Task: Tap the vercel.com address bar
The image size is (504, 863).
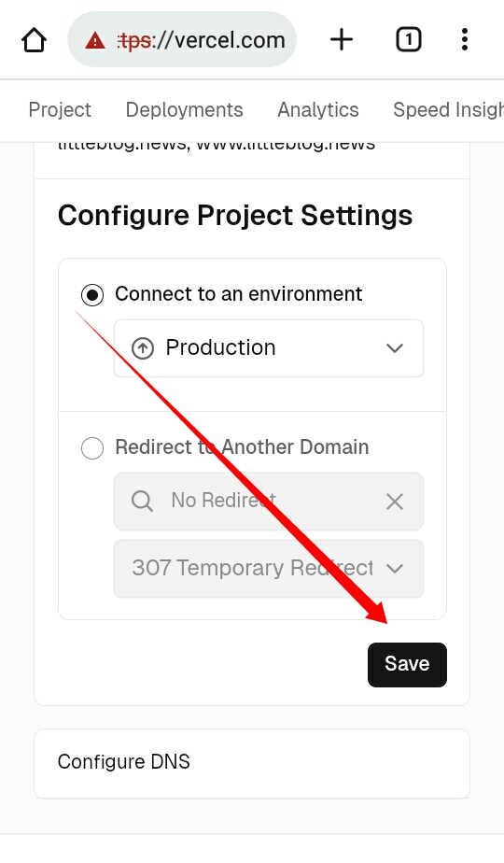Action: pyautogui.click(x=182, y=40)
